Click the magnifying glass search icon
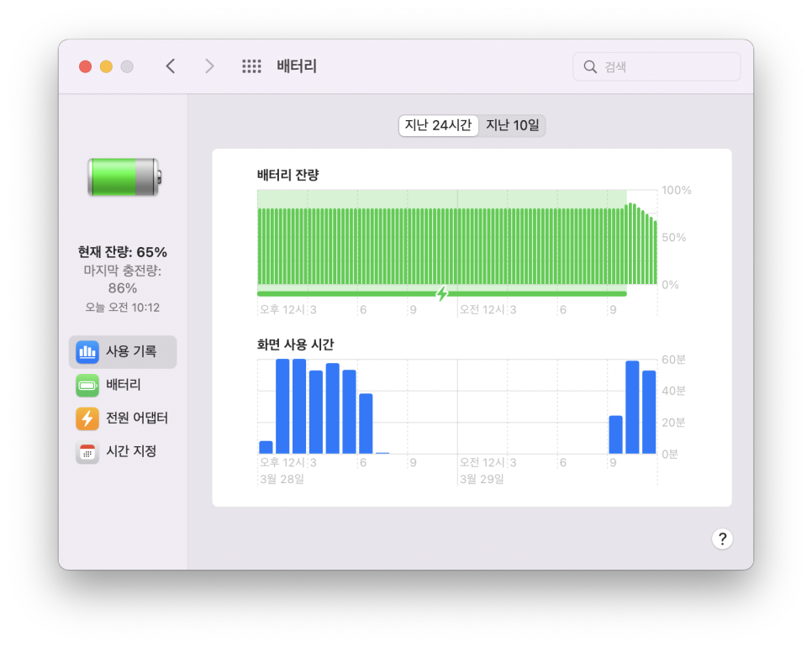 (590, 66)
